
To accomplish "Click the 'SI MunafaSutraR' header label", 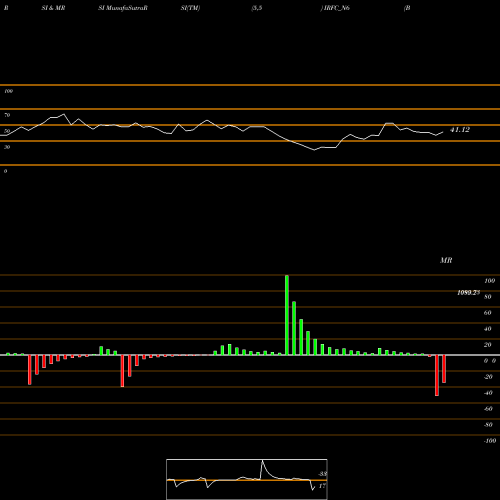I will [123, 8].
